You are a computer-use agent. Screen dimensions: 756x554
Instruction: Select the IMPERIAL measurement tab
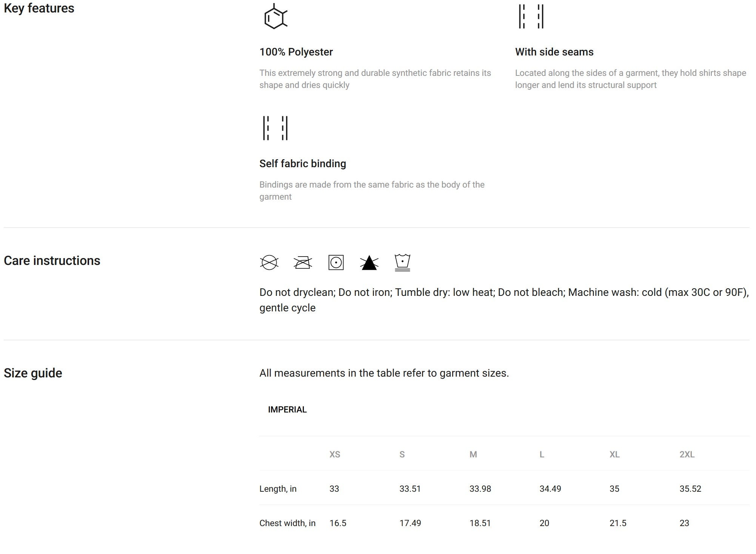(287, 410)
